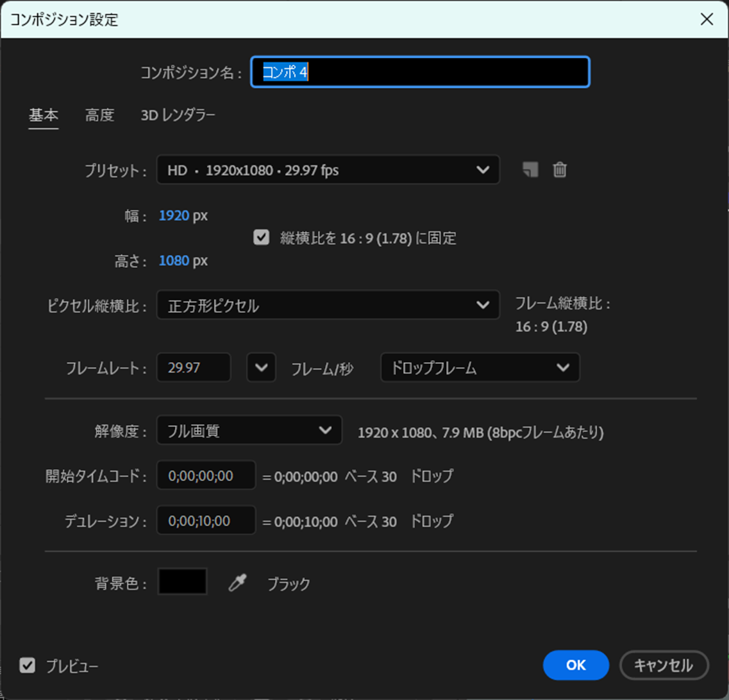Click the 開始タイムコード field
Viewport: 729px width, 700px height.
pos(205,476)
